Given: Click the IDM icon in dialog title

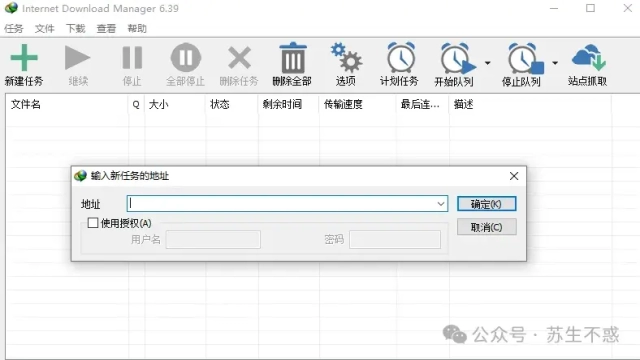Looking at the screenshot, I should (x=80, y=176).
